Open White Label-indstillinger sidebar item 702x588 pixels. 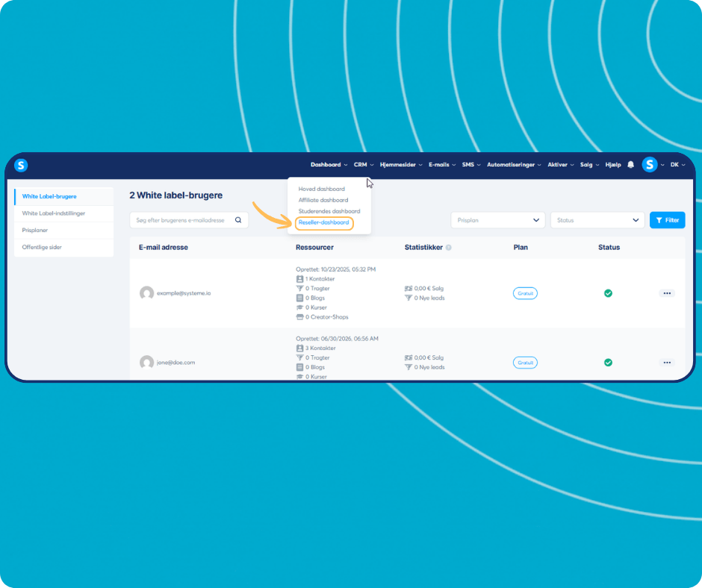[64, 213]
